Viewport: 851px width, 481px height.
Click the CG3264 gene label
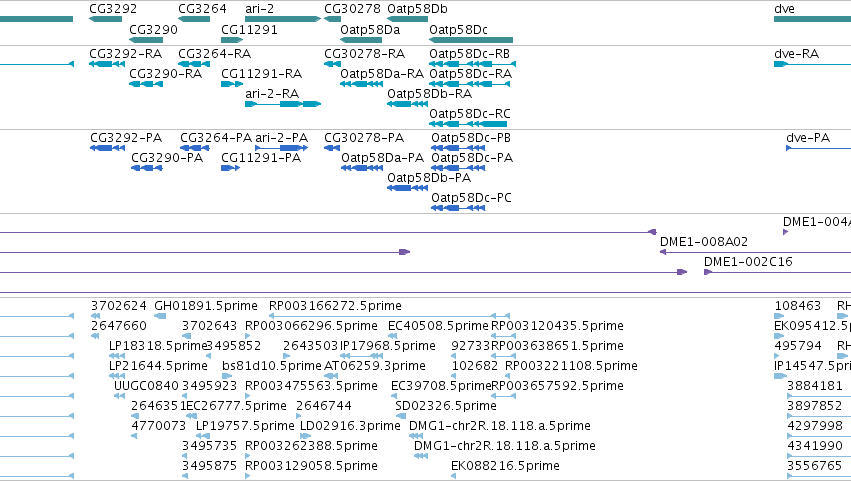[x=202, y=9]
